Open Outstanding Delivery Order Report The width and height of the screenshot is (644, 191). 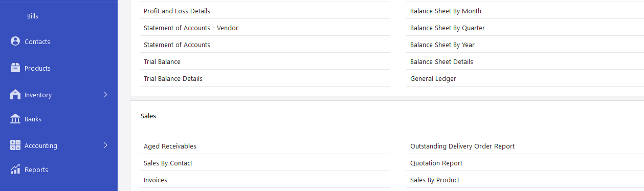462,146
